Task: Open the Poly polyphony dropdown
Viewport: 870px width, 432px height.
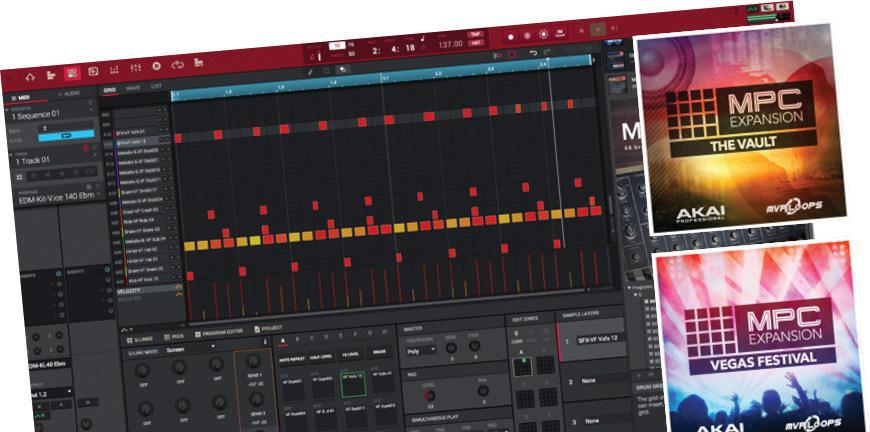Action: (421, 351)
